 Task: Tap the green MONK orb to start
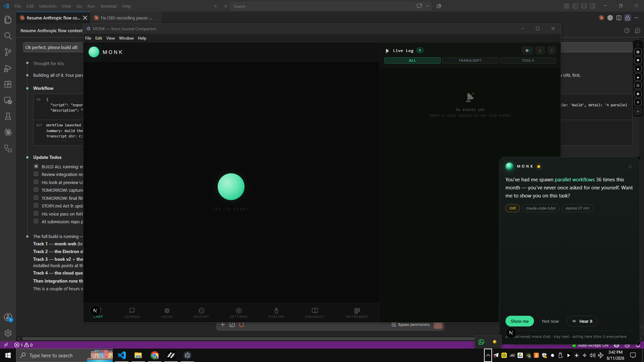point(231,187)
